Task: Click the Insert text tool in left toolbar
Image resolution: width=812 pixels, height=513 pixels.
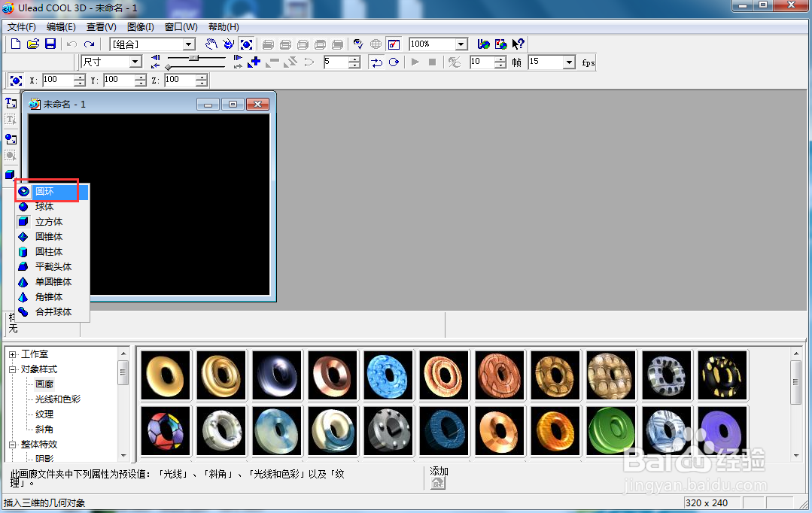Action: pyautogui.click(x=11, y=104)
